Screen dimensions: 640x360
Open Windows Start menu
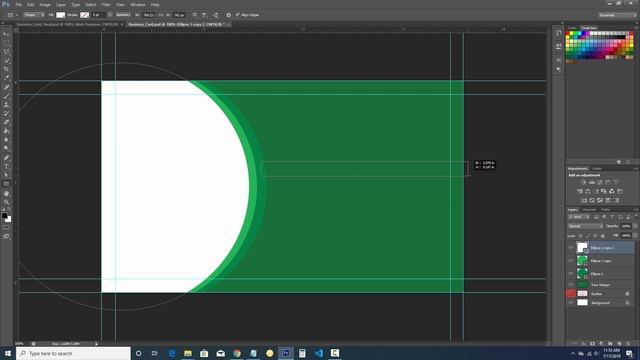point(8,353)
